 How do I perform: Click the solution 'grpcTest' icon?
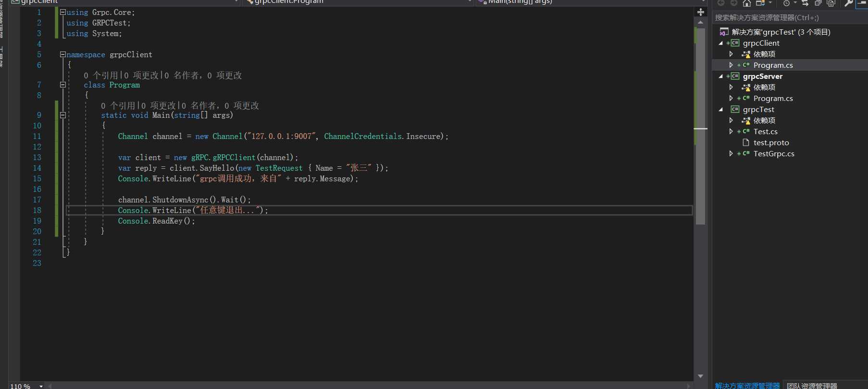tap(724, 32)
